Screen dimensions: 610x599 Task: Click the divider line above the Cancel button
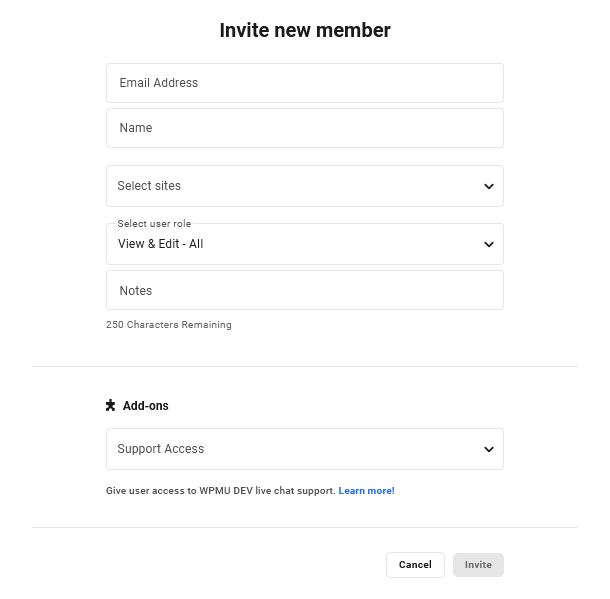point(305,527)
